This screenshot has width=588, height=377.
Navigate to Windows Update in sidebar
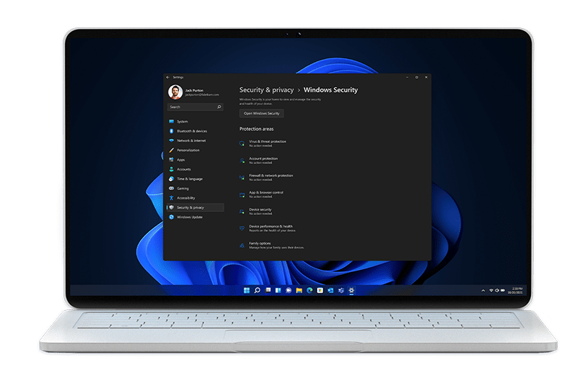coord(190,217)
